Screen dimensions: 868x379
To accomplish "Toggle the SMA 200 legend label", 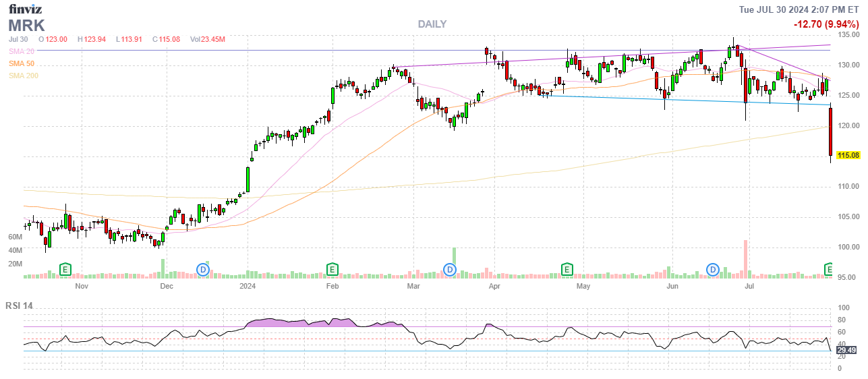I will coord(24,76).
